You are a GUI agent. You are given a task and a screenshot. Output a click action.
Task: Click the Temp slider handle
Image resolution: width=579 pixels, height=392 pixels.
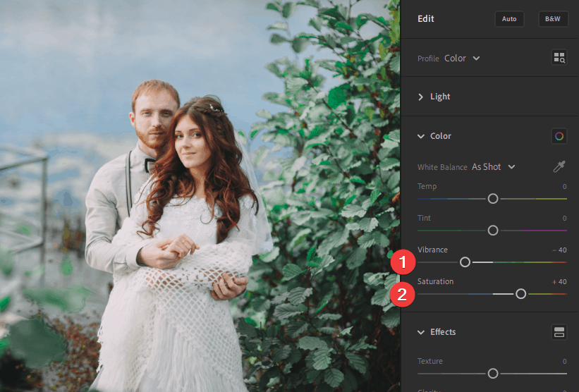(x=493, y=199)
